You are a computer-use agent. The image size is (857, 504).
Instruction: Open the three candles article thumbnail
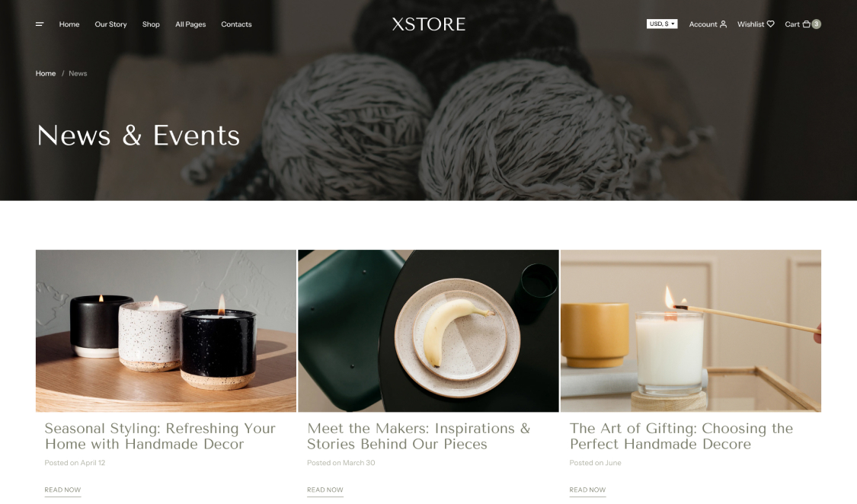(x=166, y=331)
